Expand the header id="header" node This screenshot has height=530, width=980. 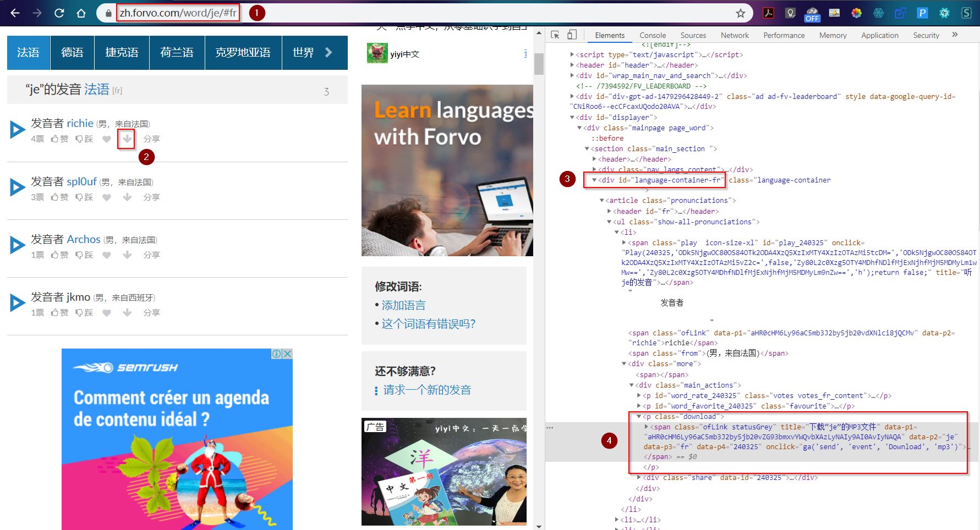[x=572, y=65]
